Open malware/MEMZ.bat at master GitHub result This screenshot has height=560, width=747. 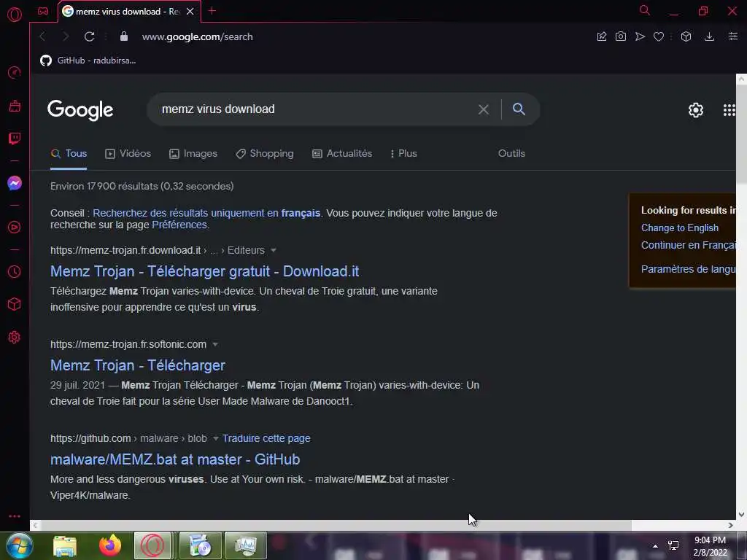[175, 459]
